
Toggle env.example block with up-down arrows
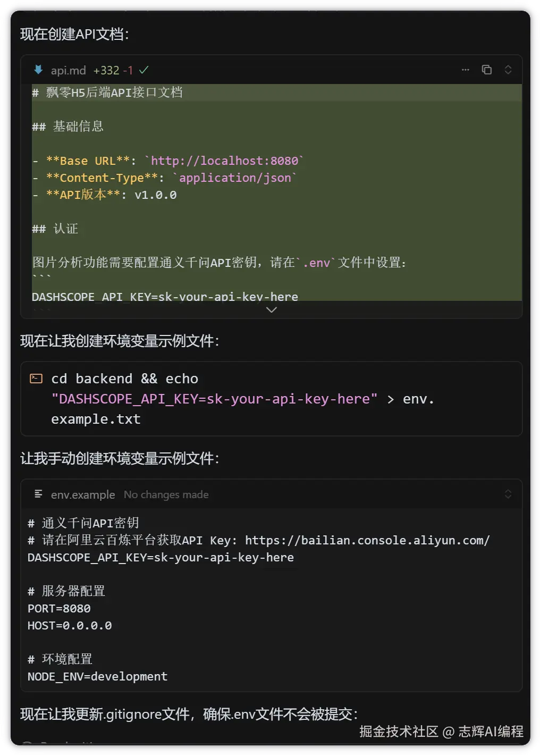coord(508,494)
